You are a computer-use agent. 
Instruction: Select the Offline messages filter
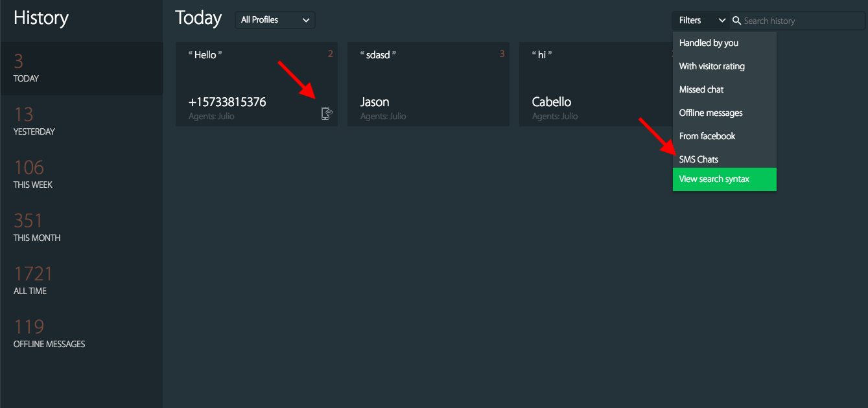coord(710,113)
